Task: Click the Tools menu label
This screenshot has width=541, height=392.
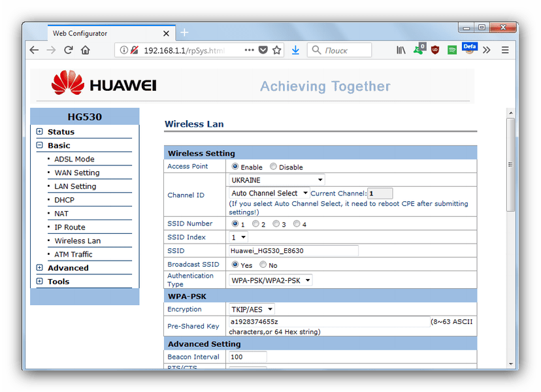Action: point(58,282)
